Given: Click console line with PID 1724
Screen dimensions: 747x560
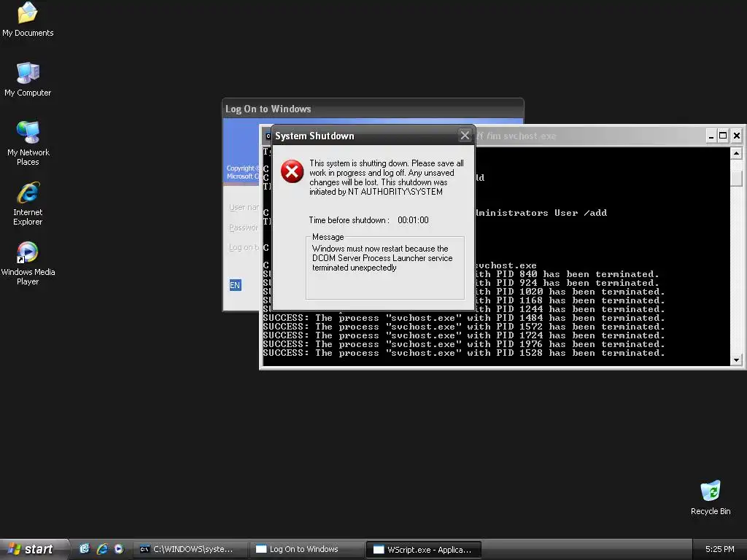Looking at the screenshot, I should (x=463, y=335).
